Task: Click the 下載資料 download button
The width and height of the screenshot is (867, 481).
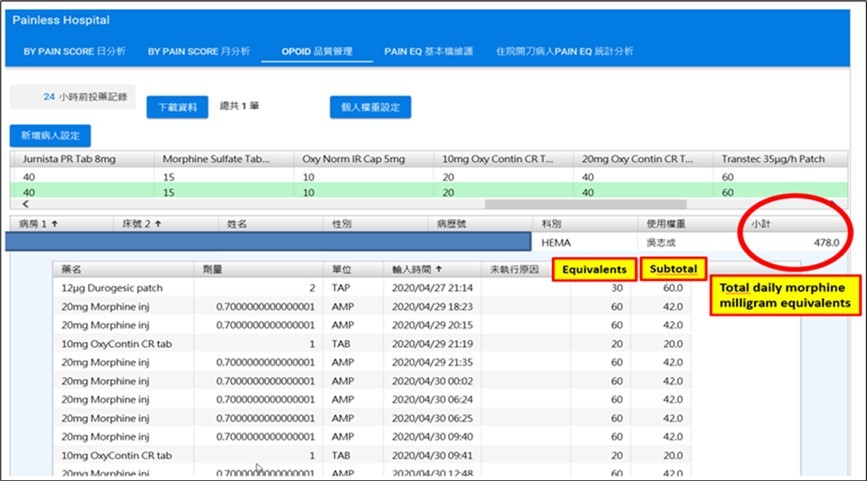Action: pyautogui.click(x=177, y=107)
